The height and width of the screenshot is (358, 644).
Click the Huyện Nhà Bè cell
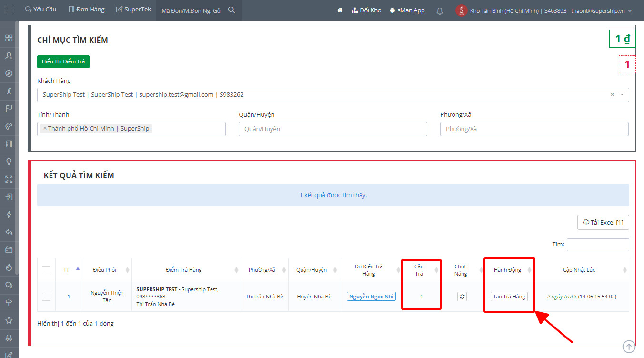(314, 297)
